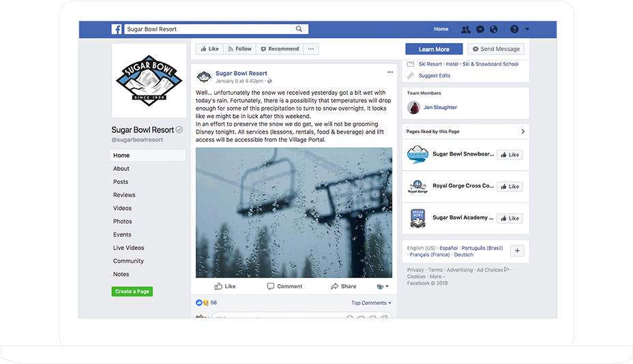Open the page's three-dot more options

(311, 49)
